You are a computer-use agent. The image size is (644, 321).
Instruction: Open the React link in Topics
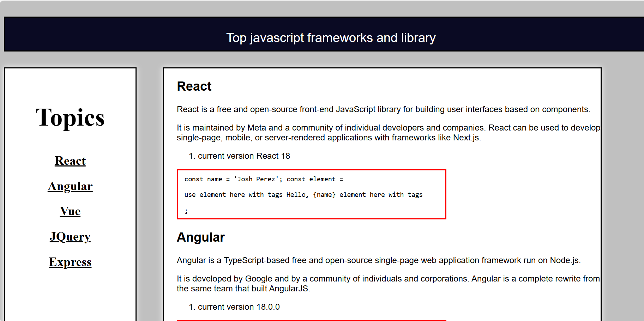[x=70, y=161]
